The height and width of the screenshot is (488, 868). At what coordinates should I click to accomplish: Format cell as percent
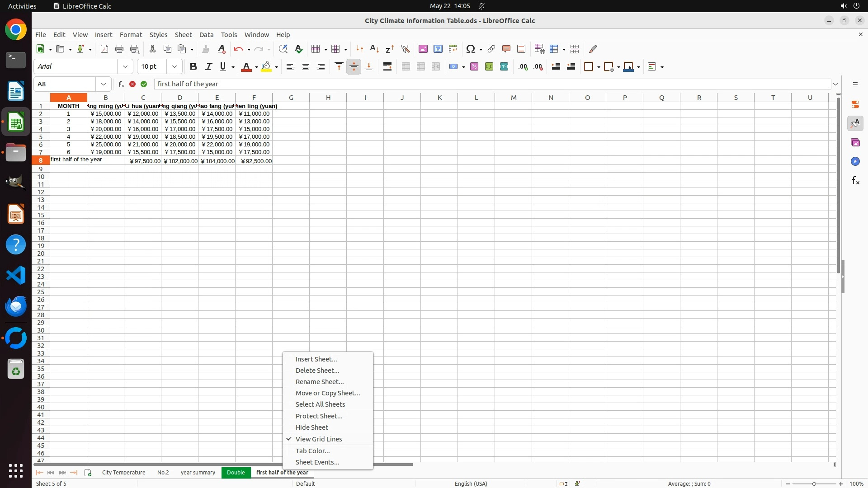[x=474, y=67]
